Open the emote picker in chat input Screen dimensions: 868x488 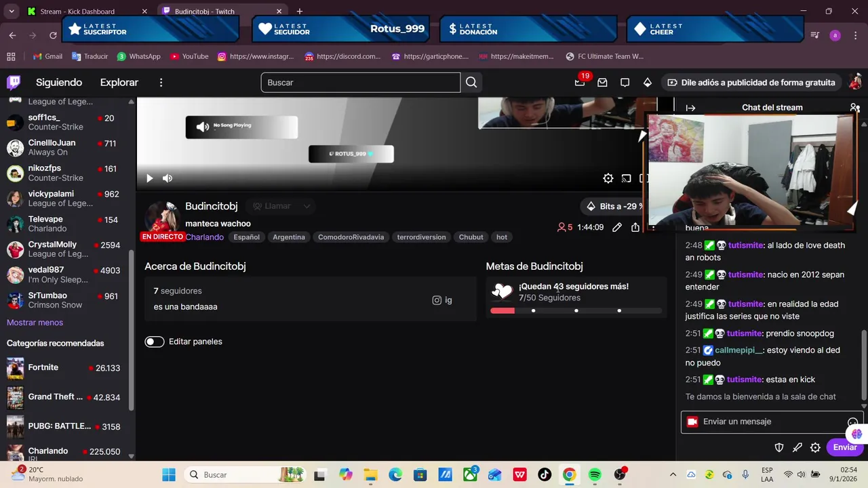click(x=853, y=422)
